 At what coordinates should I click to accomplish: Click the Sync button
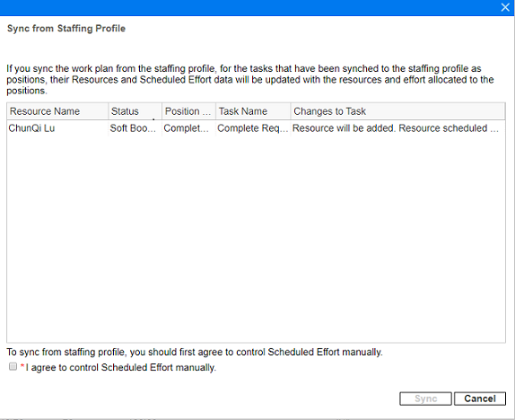[x=425, y=398]
